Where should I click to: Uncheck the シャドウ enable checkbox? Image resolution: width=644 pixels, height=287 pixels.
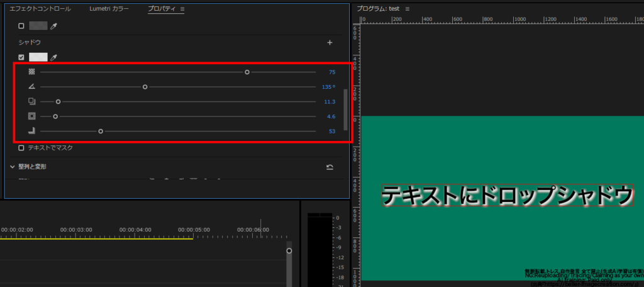[21, 57]
